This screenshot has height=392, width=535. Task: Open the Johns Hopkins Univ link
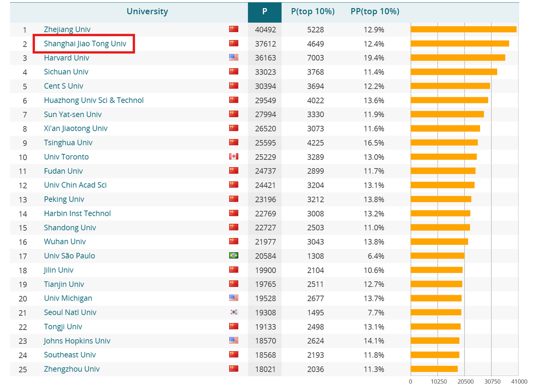pos(77,341)
